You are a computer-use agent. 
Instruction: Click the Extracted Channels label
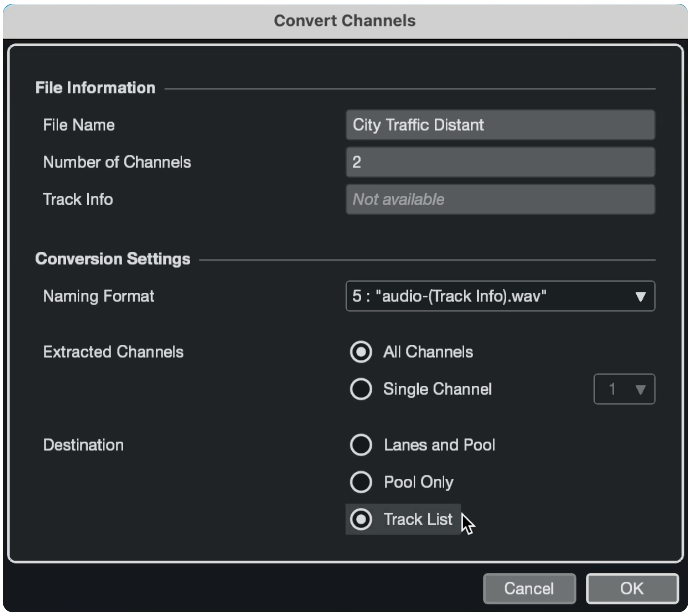click(x=113, y=352)
